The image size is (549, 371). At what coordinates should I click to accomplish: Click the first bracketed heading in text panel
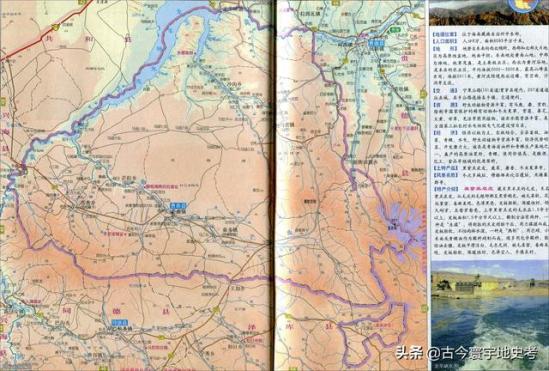click(445, 35)
